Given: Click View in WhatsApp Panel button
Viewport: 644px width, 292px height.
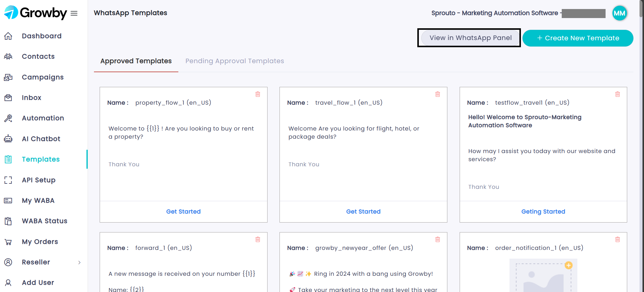Looking at the screenshot, I should pyautogui.click(x=470, y=38).
